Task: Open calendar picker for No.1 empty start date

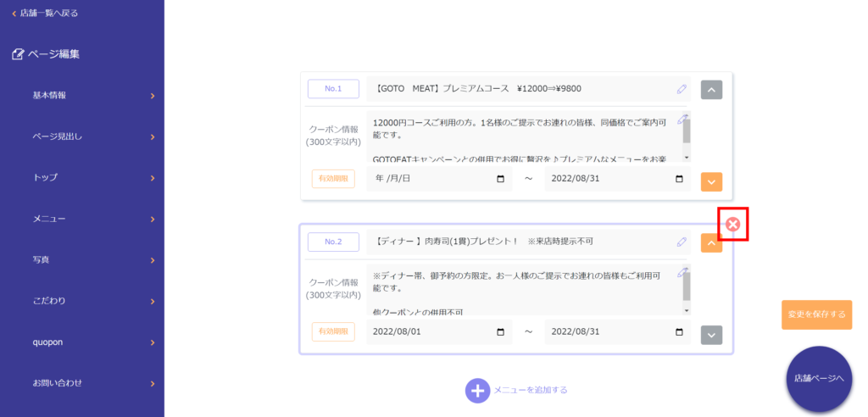Action: coord(500,179)
